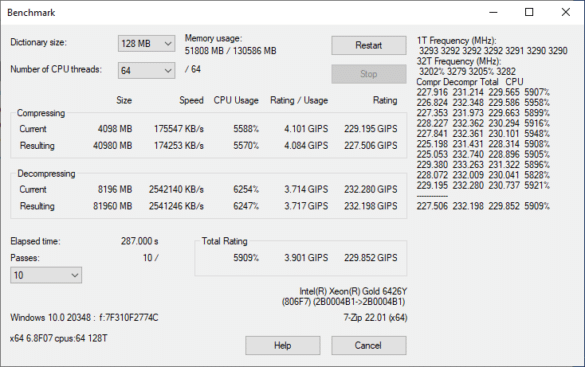585x367 pixels.
Task: Click log row starting with 226.824
Action: click(483, 103)
